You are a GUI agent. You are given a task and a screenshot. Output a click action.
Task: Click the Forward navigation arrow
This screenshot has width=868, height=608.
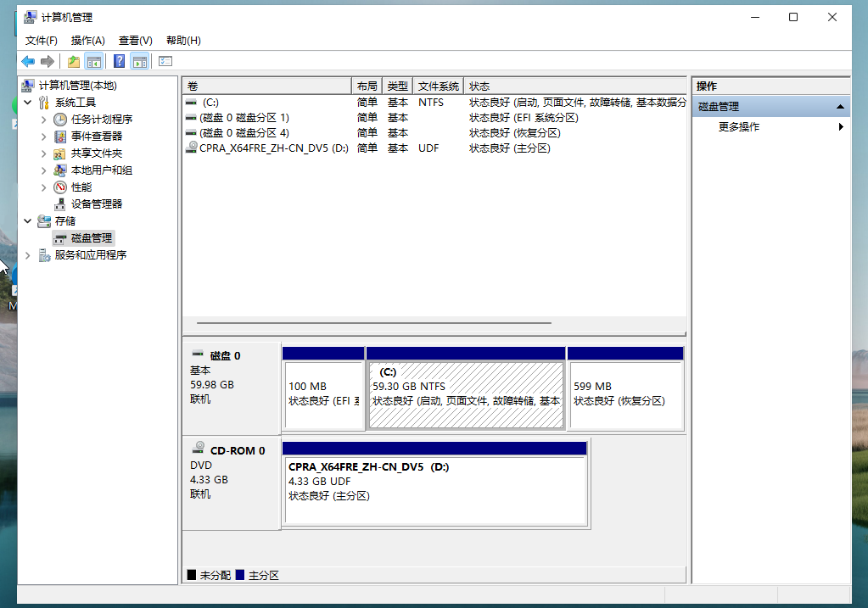coord(47,60)
